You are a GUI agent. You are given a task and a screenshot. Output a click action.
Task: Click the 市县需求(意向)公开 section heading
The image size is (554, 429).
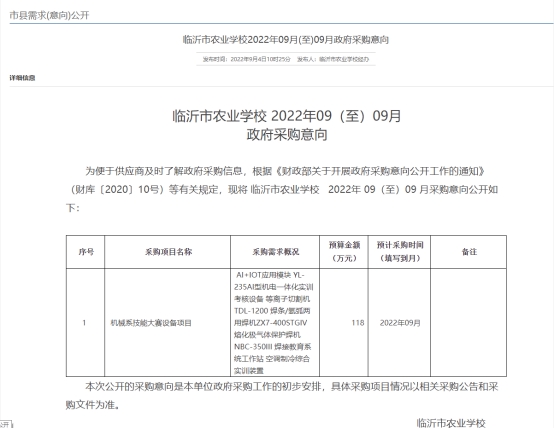[49, 16]
